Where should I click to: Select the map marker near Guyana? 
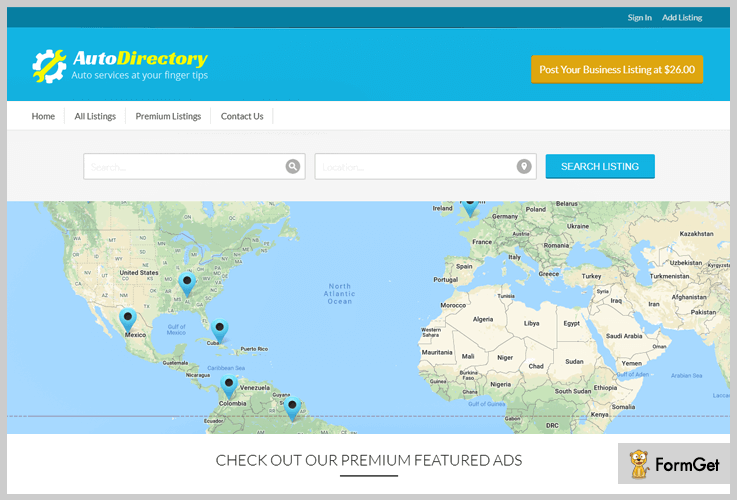point(292,408)
